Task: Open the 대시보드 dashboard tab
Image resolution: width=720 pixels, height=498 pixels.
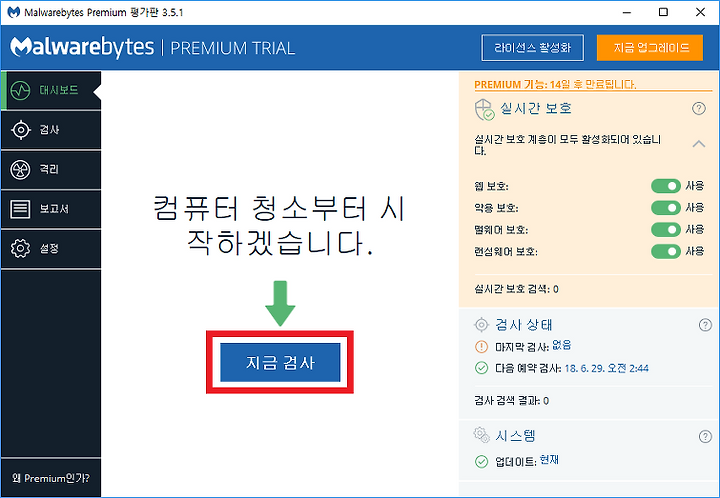Action: tap(51, 90)
